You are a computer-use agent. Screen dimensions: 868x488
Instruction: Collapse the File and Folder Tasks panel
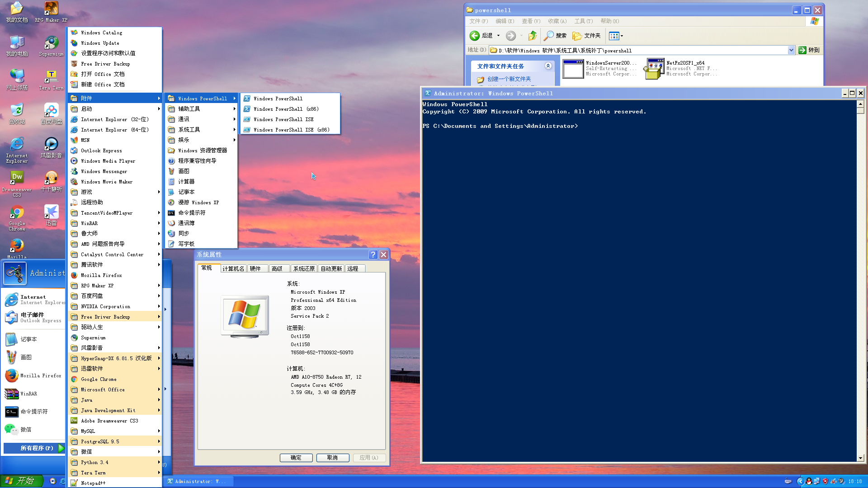pyautogui.click(x=548, y=66)
